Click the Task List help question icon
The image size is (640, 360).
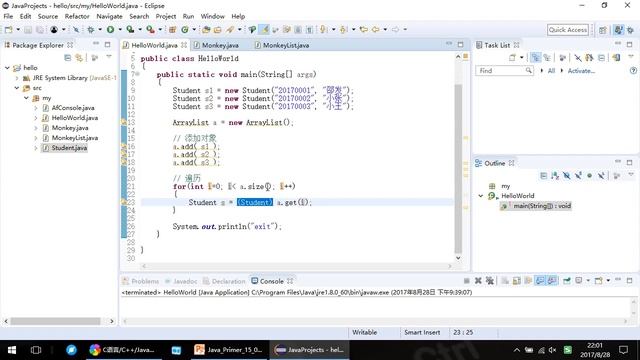pos(633,71)
